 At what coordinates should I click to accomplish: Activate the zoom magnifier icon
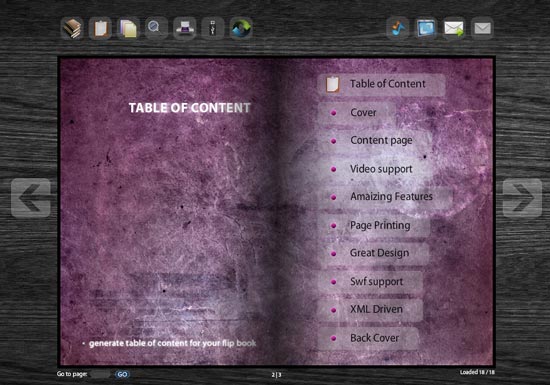click(156, 28)
